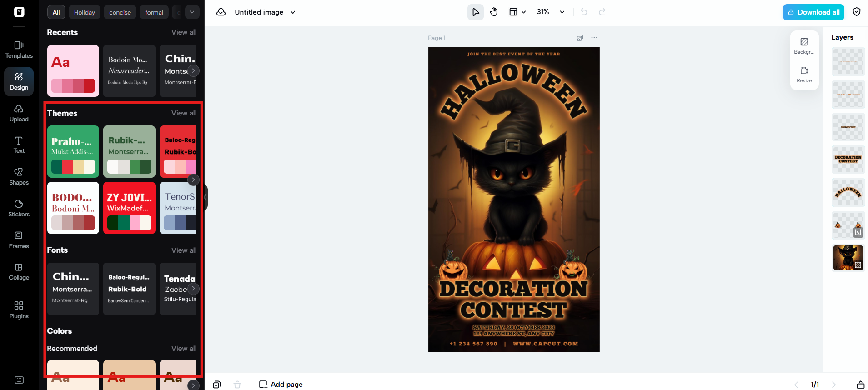
Task: Open the Text panel
Action: coord(19,145)
